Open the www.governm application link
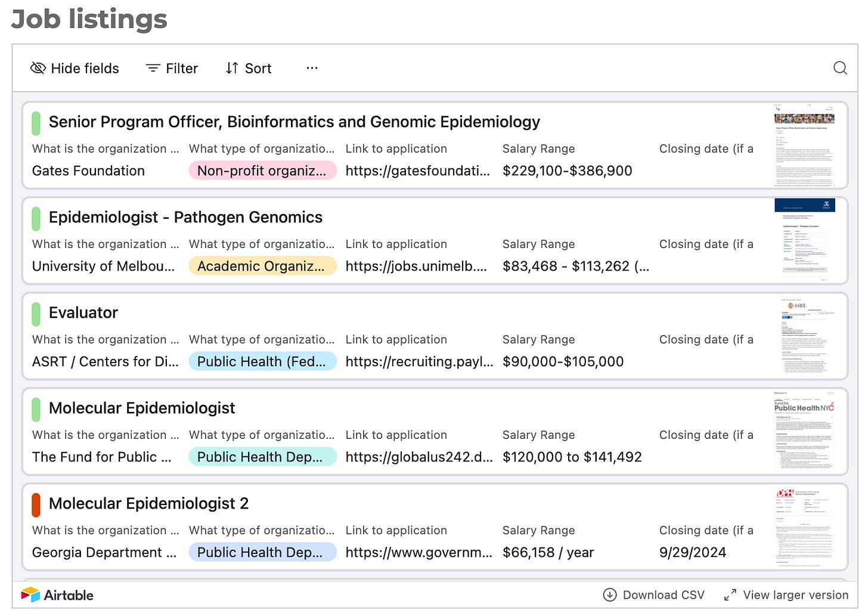The height and width of the screenshot is (616, 868). click(x=419, y=553)
